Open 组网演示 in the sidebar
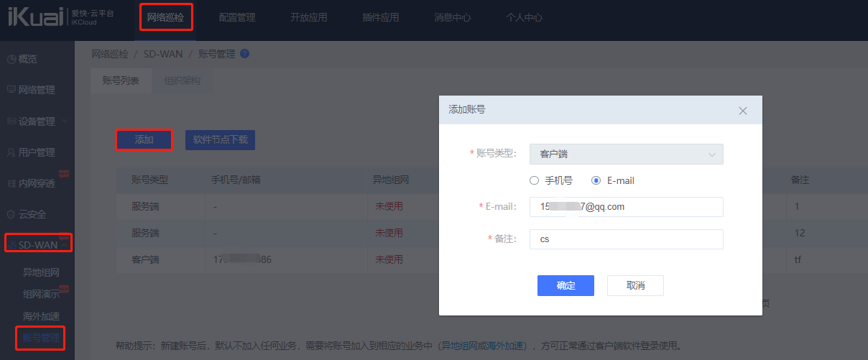Viewport: 868px width, 360px height. click(x=41, y=294)
